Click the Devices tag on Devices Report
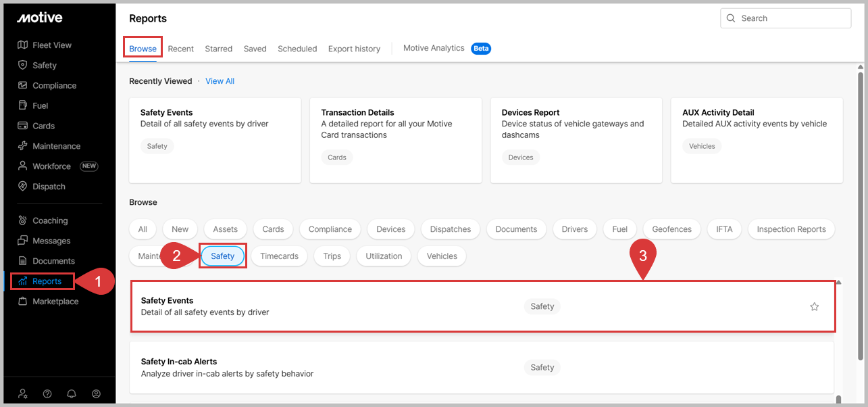This screenshot has width=868, height=407. point(521,158)
